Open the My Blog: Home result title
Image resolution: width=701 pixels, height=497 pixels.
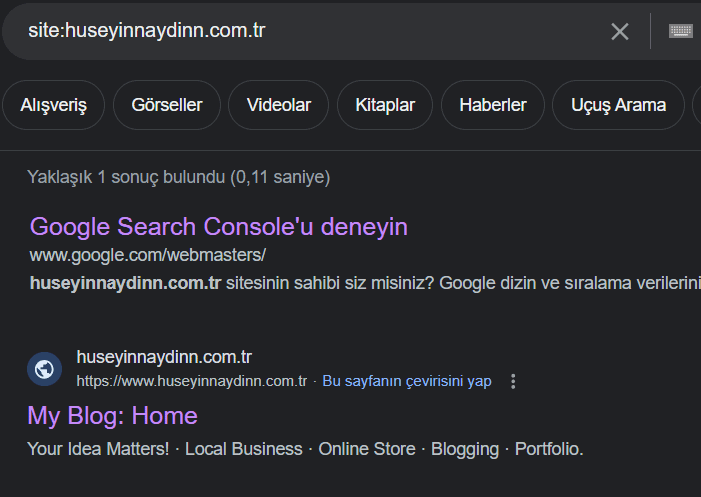112,415
